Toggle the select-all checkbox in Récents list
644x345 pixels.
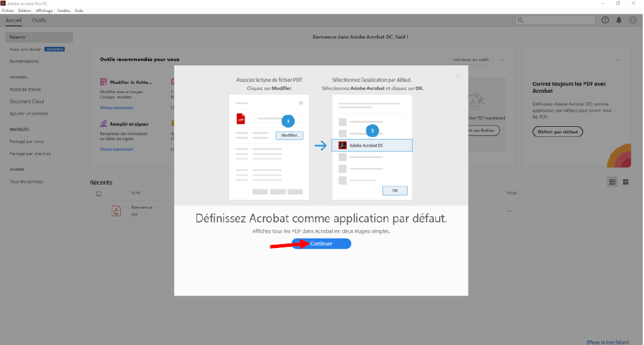click(98, 193)
